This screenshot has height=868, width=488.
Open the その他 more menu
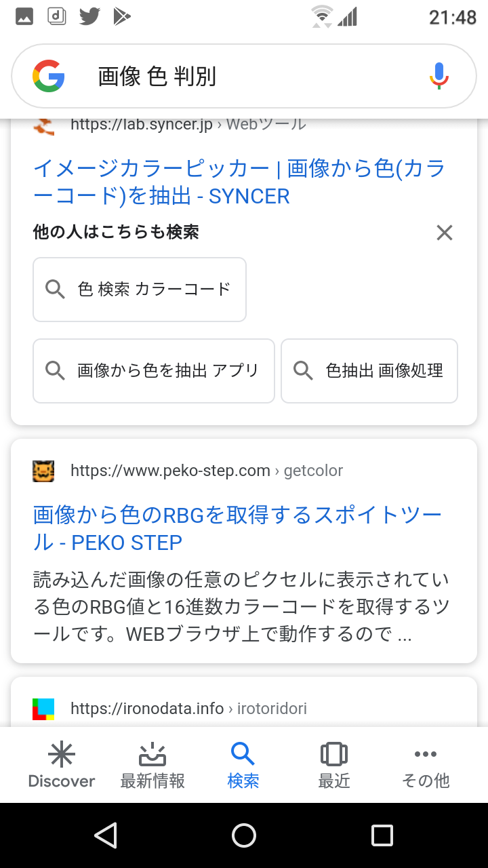tap(426, 765)
